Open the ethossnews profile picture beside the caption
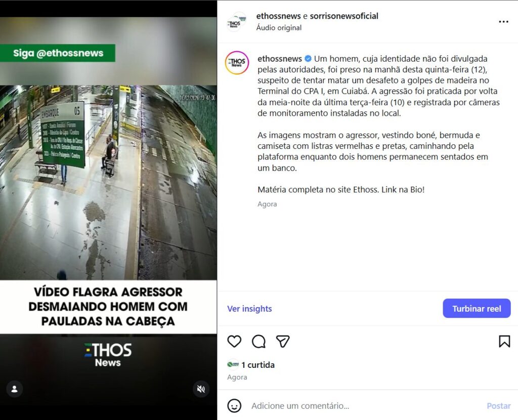This screenshot has width=518, height=420. [237, 62]
